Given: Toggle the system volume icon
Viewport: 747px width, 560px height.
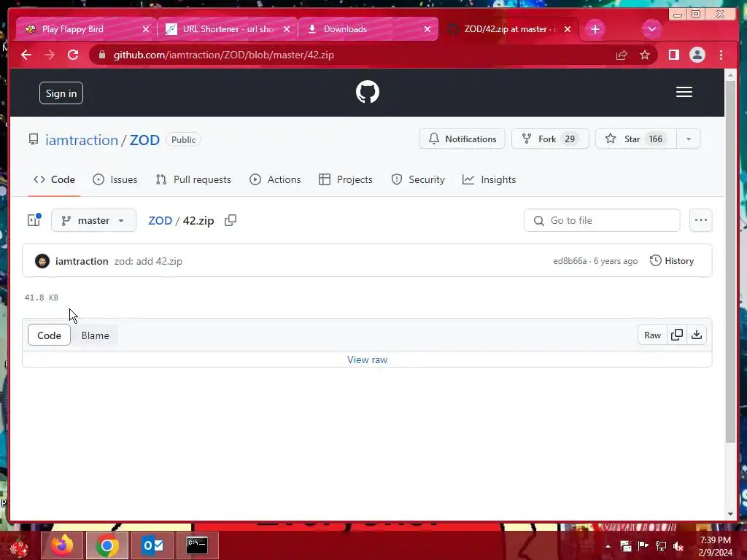Looking at the screenshot, I should click(678, 546).
